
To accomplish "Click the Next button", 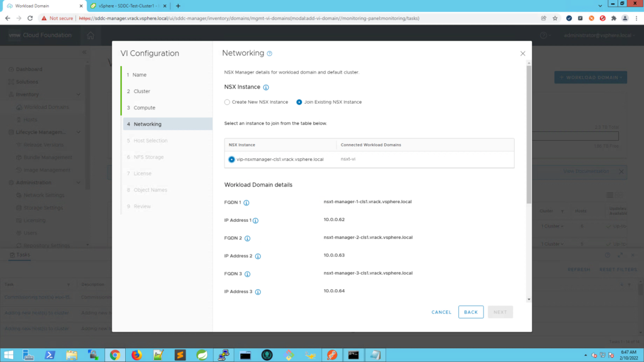I will (500, 312).
